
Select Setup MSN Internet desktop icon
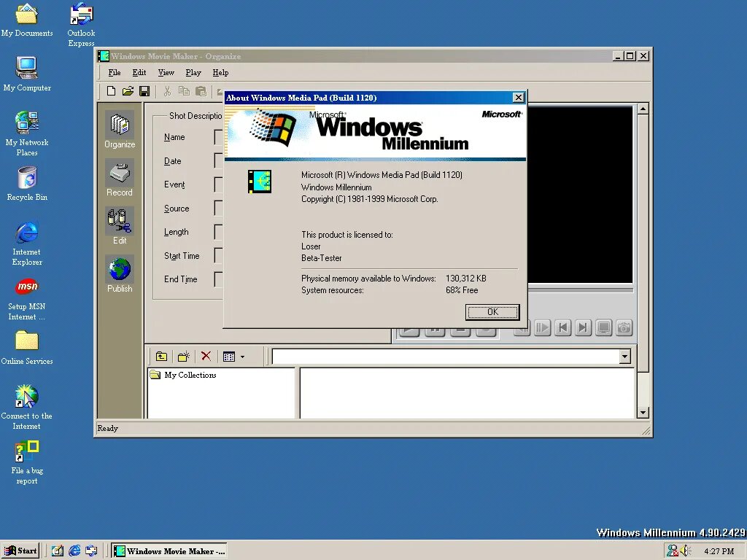[x=27, y=298]
